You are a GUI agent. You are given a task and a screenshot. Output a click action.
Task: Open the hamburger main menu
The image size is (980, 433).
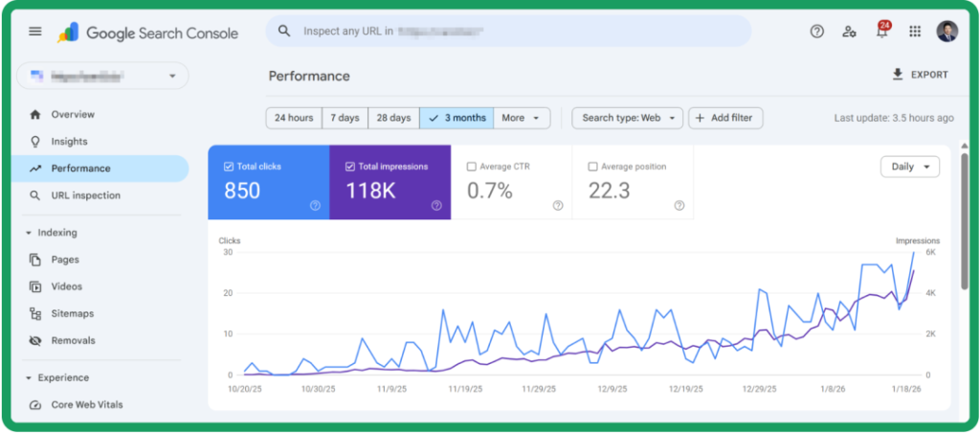[x=35, y=32]
